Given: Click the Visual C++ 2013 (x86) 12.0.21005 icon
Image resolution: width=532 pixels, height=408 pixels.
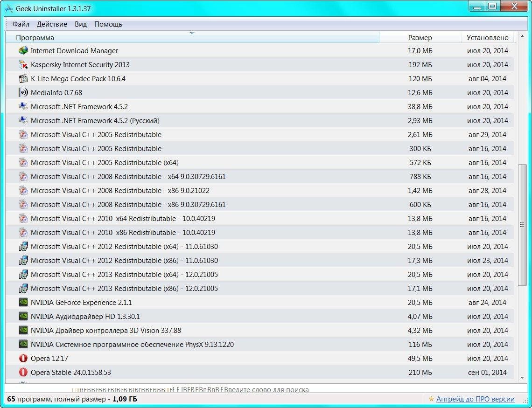Looking at the screenshot, I should coord(23,288).
